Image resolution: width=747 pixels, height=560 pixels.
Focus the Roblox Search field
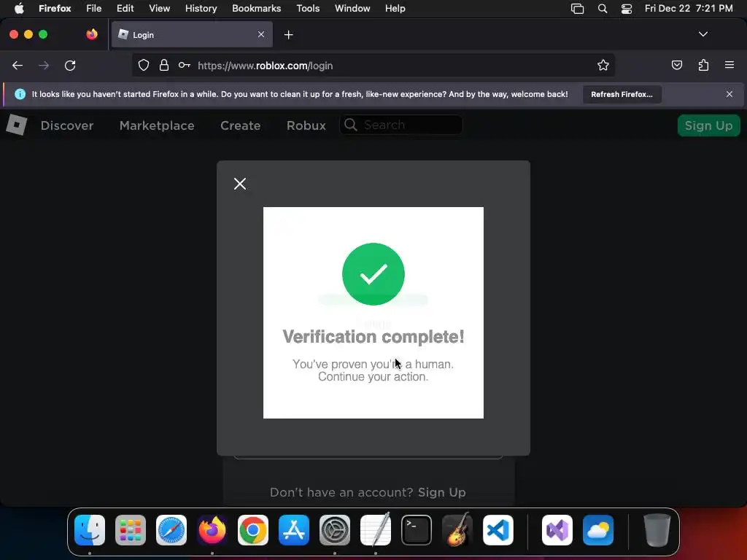click(400, 125)
